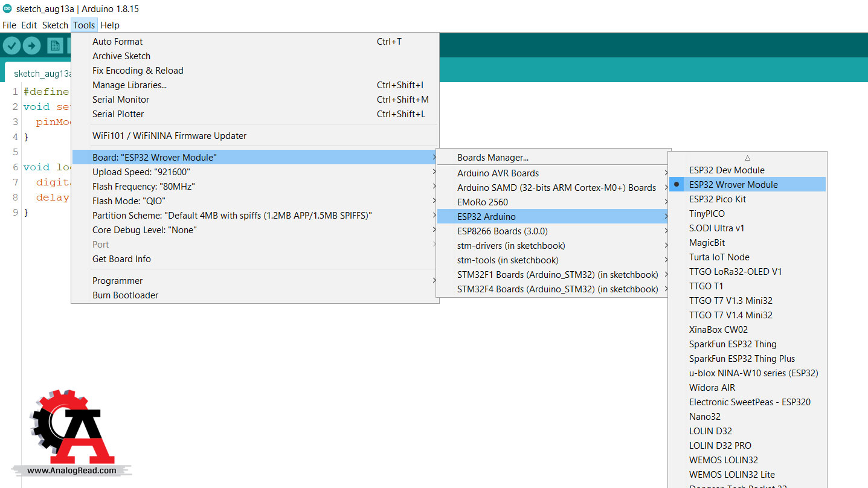868x488 pixels.
Task: Expand the Board: "ESP32 Wrover Module" submenu
Action: point(255,158)
